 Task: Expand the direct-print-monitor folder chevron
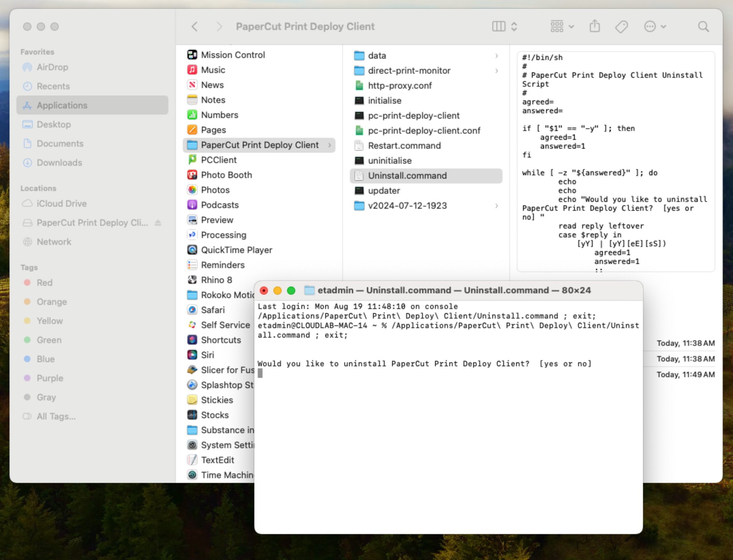point(497,71)
